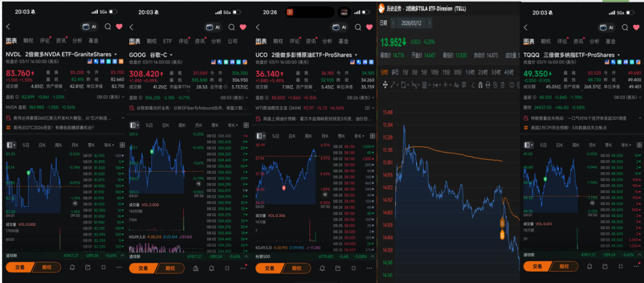Open alert bell in the GOOG bottom bar

[x=211, y=268]
